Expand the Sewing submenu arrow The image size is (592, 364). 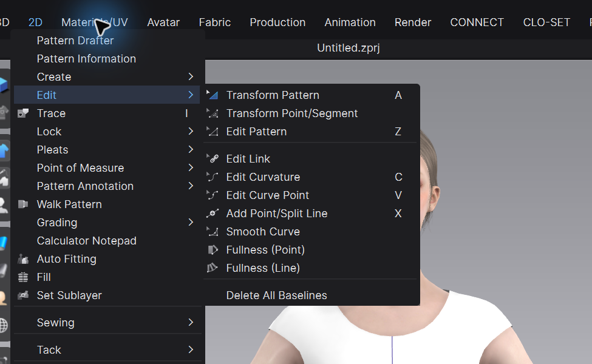click(x=191, y=322)
